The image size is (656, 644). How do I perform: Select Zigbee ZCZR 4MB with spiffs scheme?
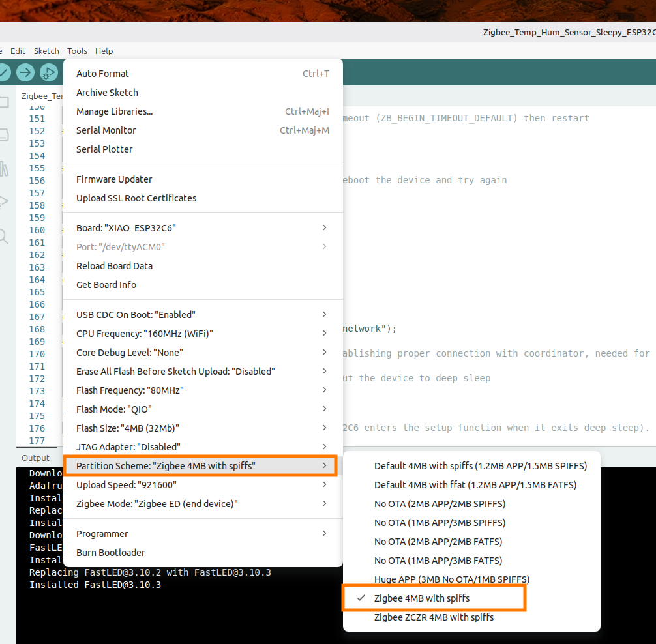pyautogui.click(x=434, y=617)
